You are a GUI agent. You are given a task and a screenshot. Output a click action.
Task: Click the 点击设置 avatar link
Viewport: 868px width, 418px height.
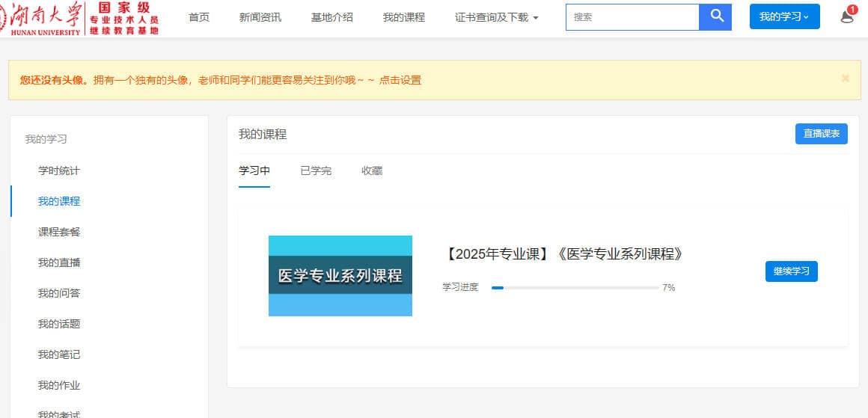[400, 80]
